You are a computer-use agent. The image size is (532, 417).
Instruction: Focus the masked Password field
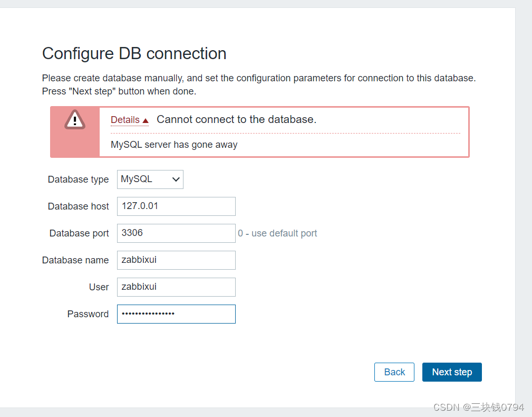(x=176, y=314)
